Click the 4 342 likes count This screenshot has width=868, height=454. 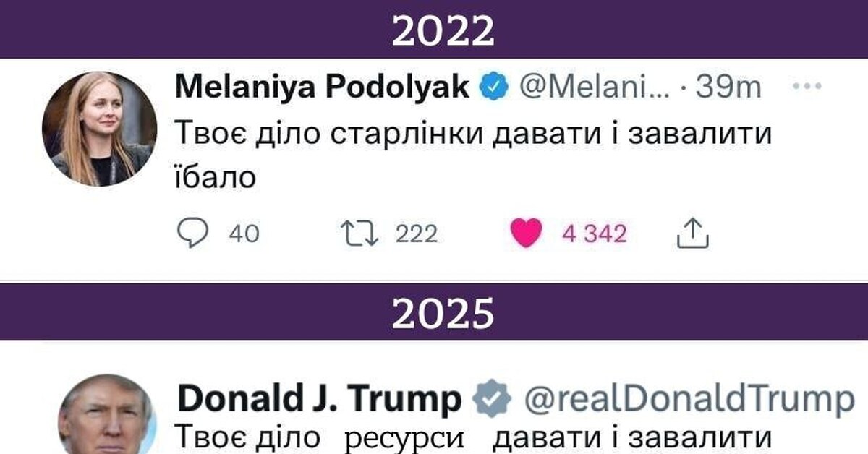pos(594,234)
